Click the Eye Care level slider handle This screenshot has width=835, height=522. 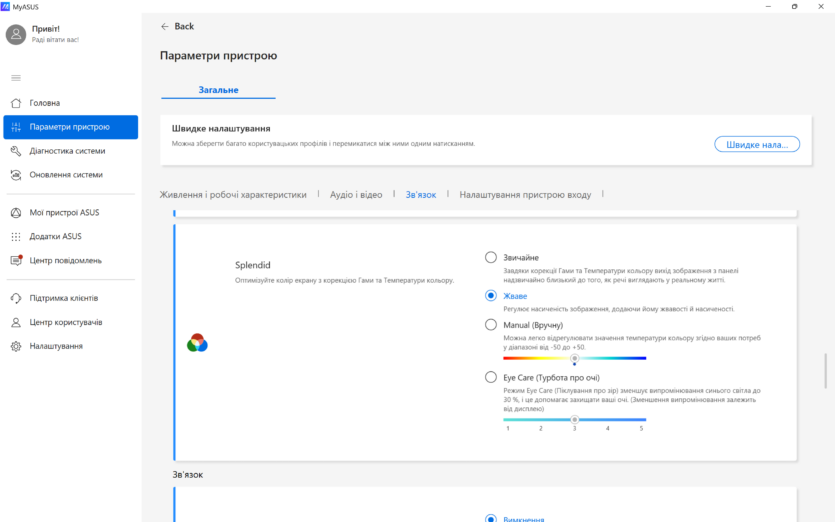(574, 419)
